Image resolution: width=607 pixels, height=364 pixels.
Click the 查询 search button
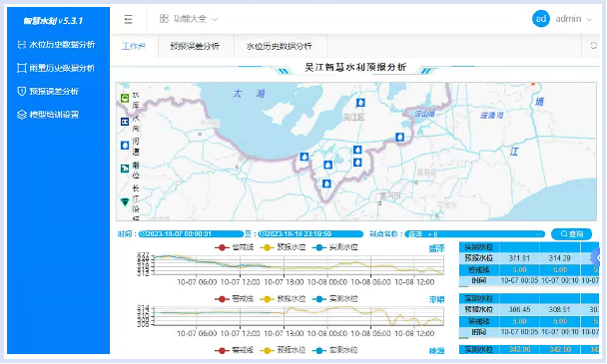coord(571,234)
